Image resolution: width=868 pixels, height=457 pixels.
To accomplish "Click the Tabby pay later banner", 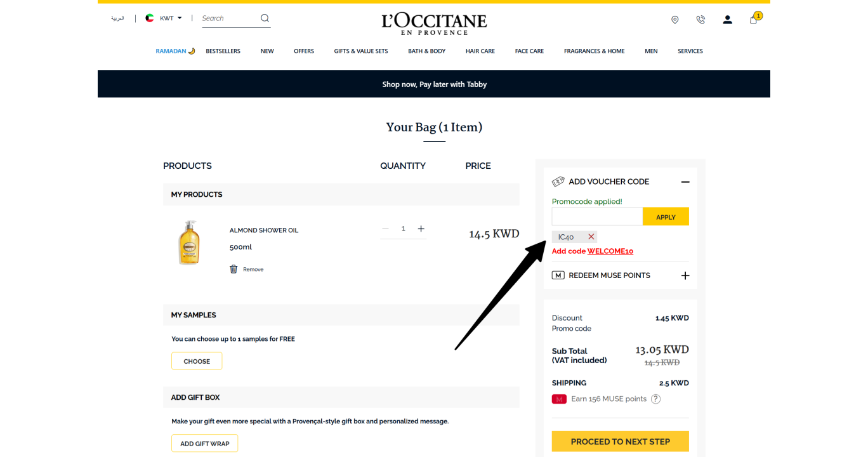I will pos(434,84).
